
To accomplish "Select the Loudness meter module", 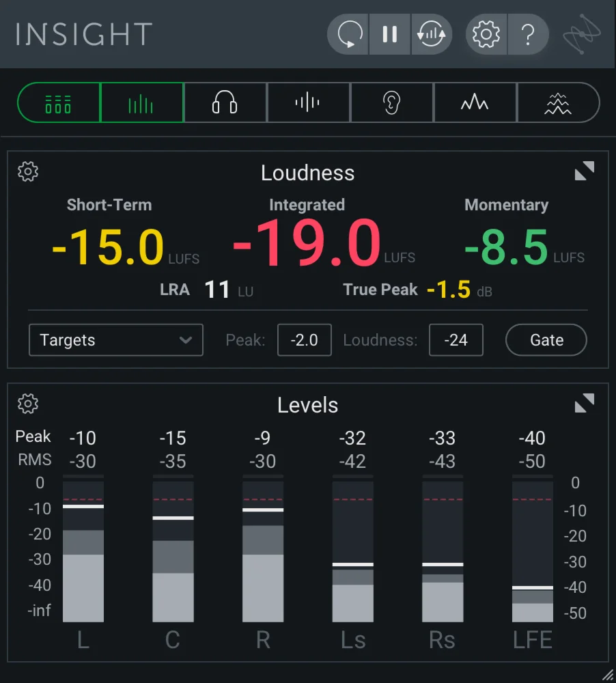I will coord(141,102).
